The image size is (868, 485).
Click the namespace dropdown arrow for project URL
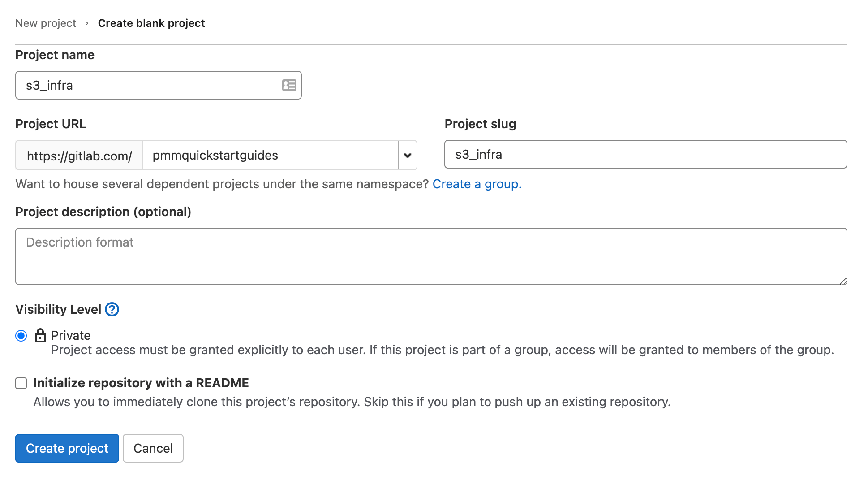click(408, 155)
